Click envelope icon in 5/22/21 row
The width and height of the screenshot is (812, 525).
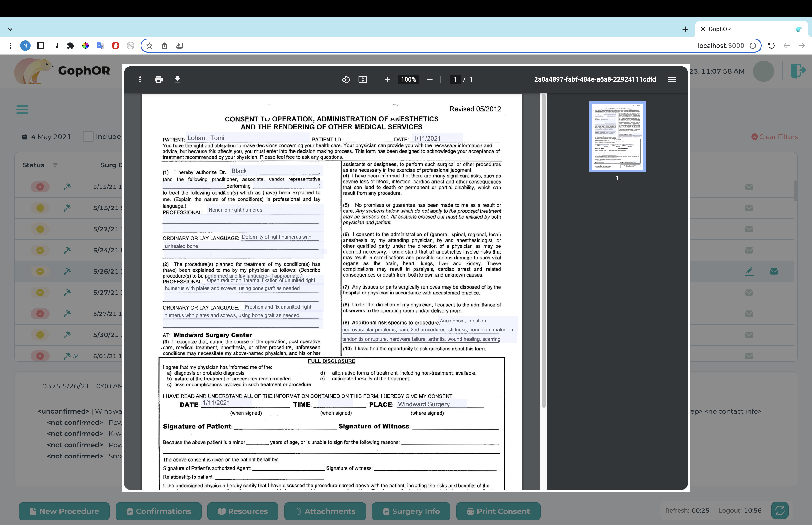[749, 229]
